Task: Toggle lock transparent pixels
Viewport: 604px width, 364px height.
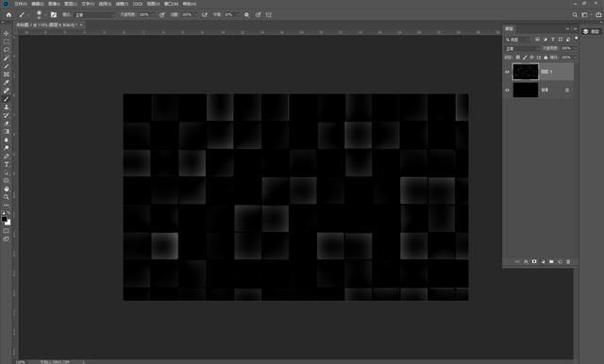Action: tap(518, 58)
